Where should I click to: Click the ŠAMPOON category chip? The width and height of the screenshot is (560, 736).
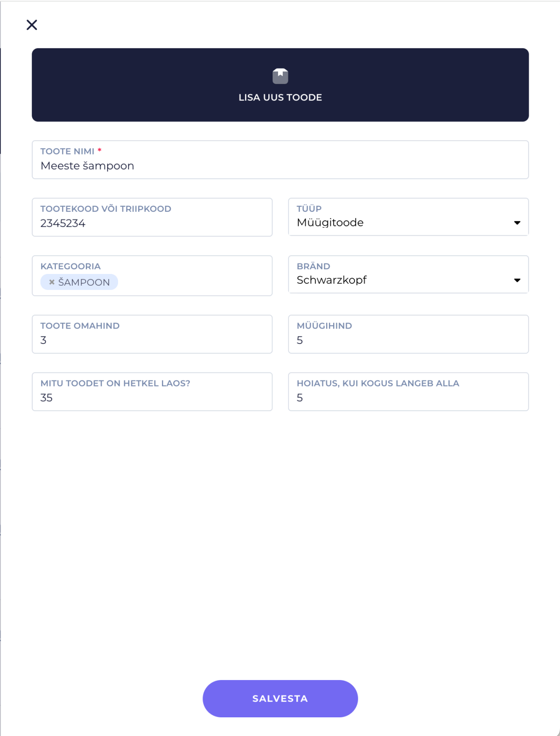point(79,282)
